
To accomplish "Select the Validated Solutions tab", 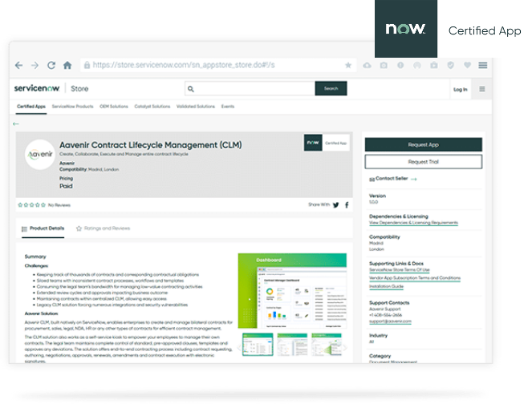I will pos(196,107).
